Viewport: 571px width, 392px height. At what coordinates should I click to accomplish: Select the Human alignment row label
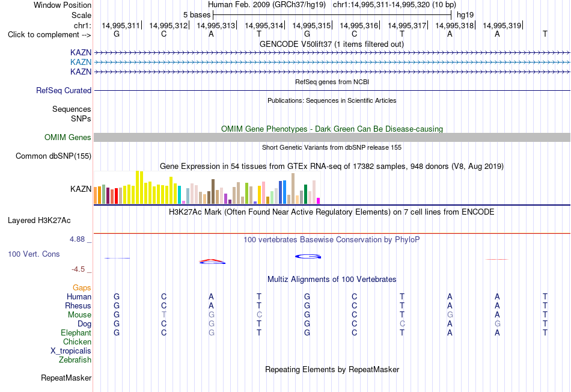coord(79,296)
